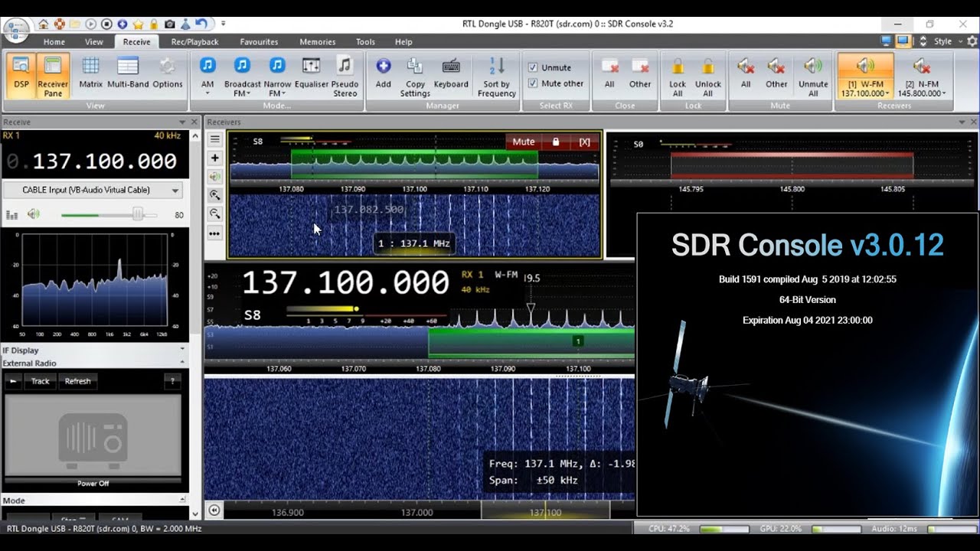Click the stop icon in quick toolbar
980x551 pixels.
[107, 24]
